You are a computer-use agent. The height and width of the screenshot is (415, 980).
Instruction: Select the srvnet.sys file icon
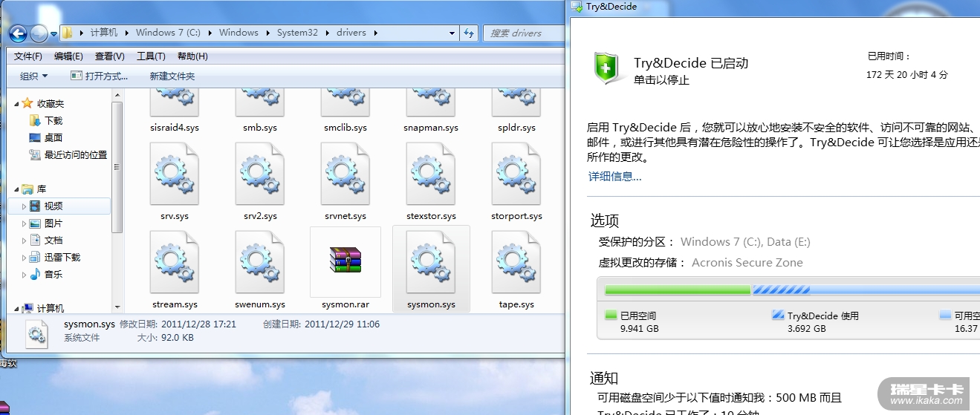tap(345, 174)
